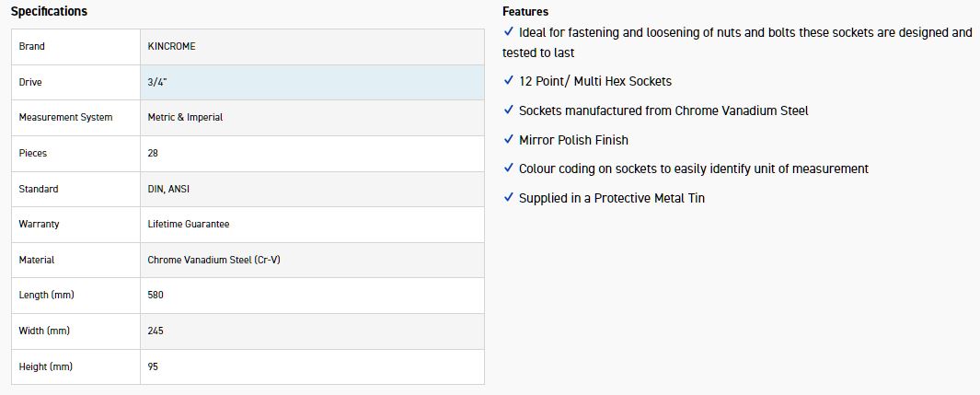Click checkmark icon beside 12 Point/ Multi Hex Sockets
Viewport: 980px width, 395px height.
(x=509, y=81)
